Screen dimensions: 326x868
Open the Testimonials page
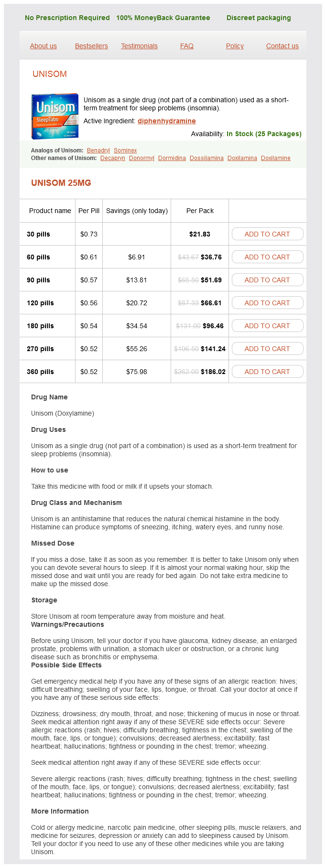pos(139,46)
